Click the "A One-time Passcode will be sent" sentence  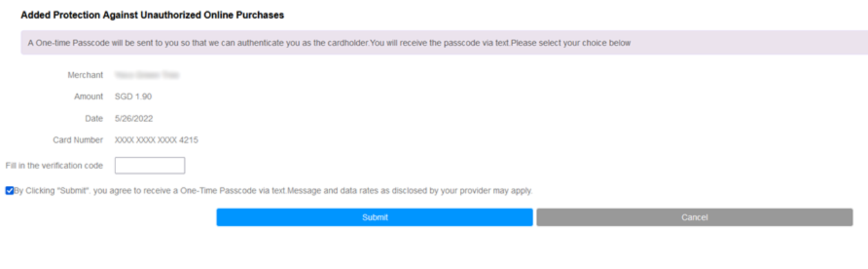[x=198, y=43]
